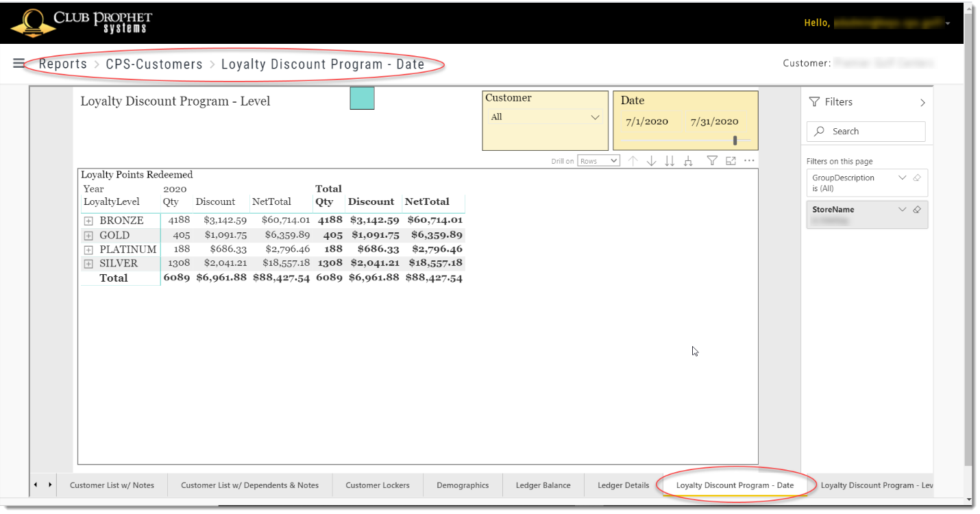
Task: Edit the end date 7/31/2020 field
Action: (x=714, y=121)
